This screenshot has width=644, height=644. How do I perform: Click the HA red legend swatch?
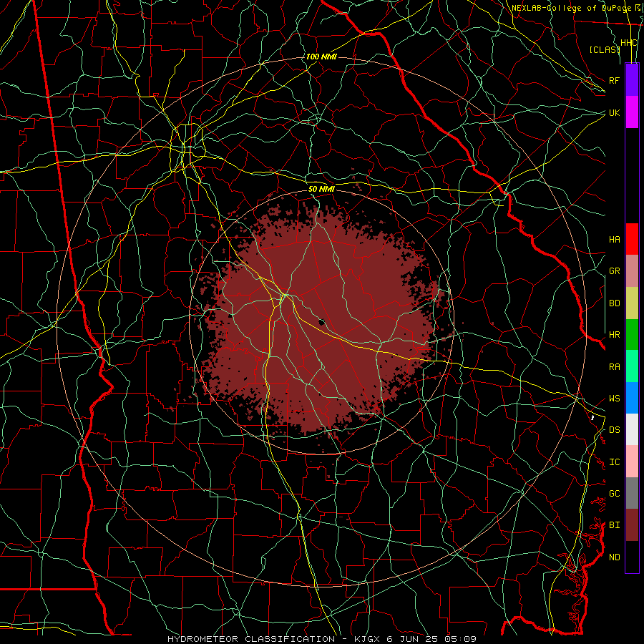[x=632, y=239]
